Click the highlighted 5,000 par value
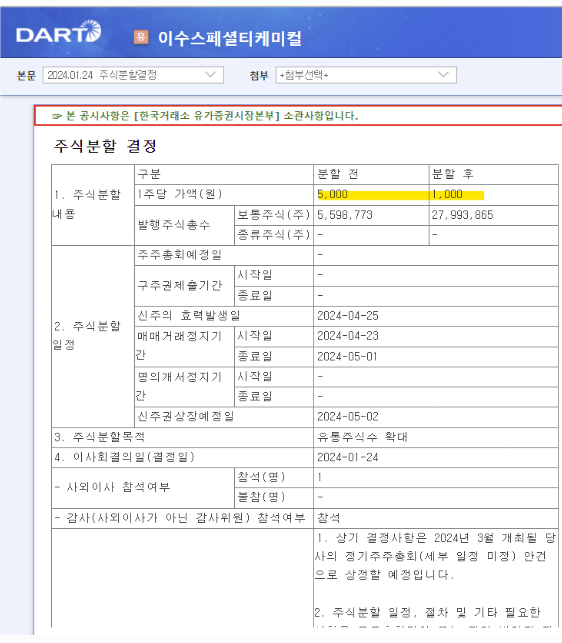The image size is (562, 643). point(332,194)
